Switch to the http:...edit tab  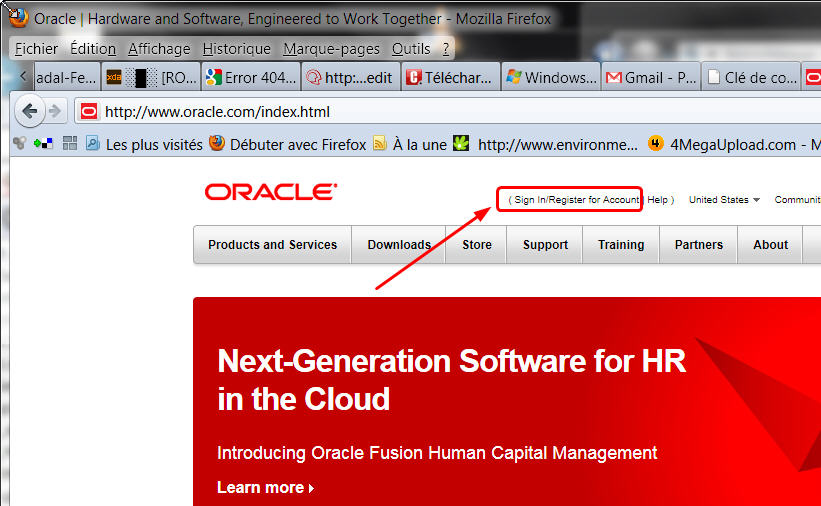point(351,77)
